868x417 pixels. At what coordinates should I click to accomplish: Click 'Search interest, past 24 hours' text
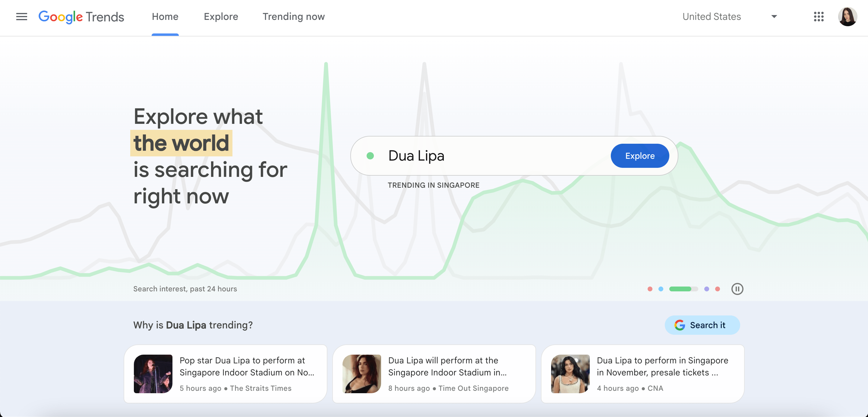(185, 289)
